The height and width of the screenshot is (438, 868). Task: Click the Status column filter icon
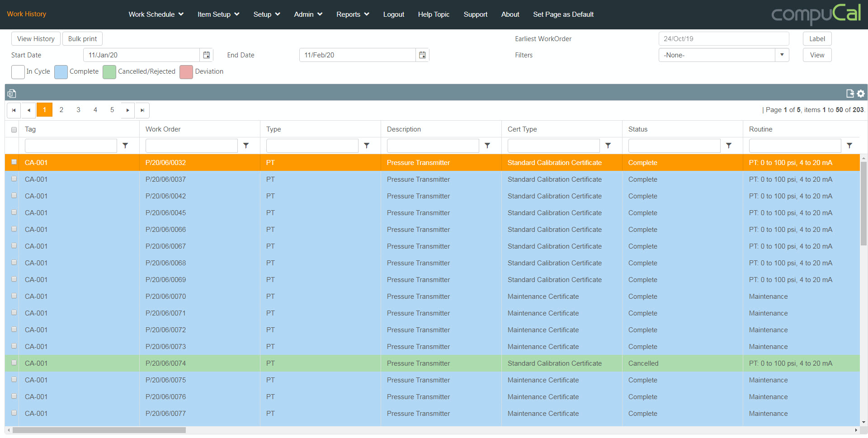pos(729,146)
